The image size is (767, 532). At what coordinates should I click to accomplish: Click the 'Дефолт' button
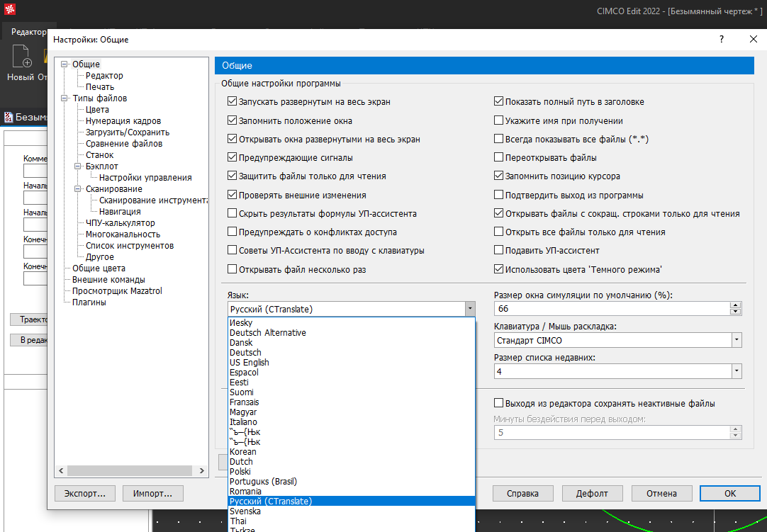592,493
